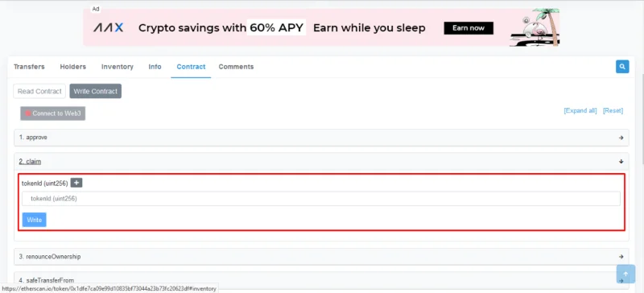644x293 pixels.
Task: Open the Inventory tab
Action: click(x=118, y=67)
